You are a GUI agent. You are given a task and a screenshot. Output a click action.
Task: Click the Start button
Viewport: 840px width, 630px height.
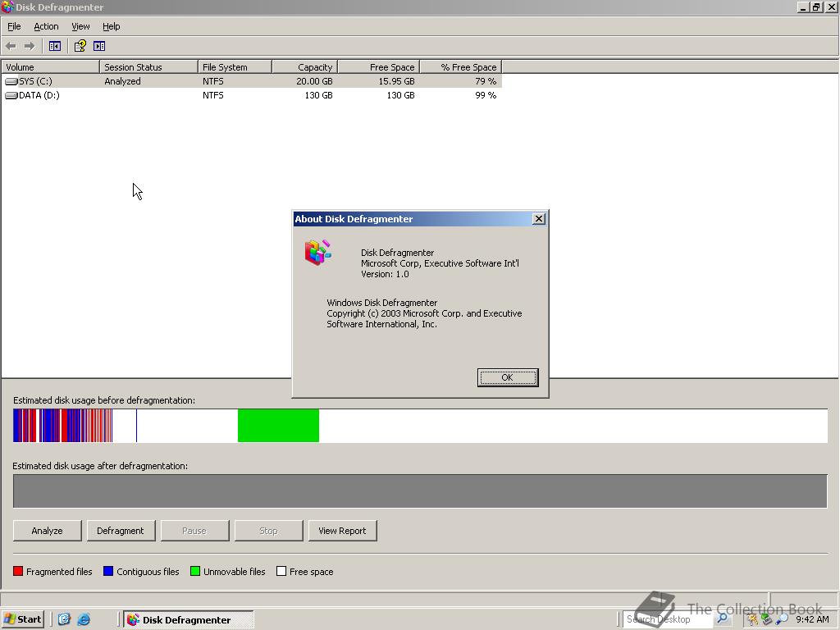(x=23, y=619)
